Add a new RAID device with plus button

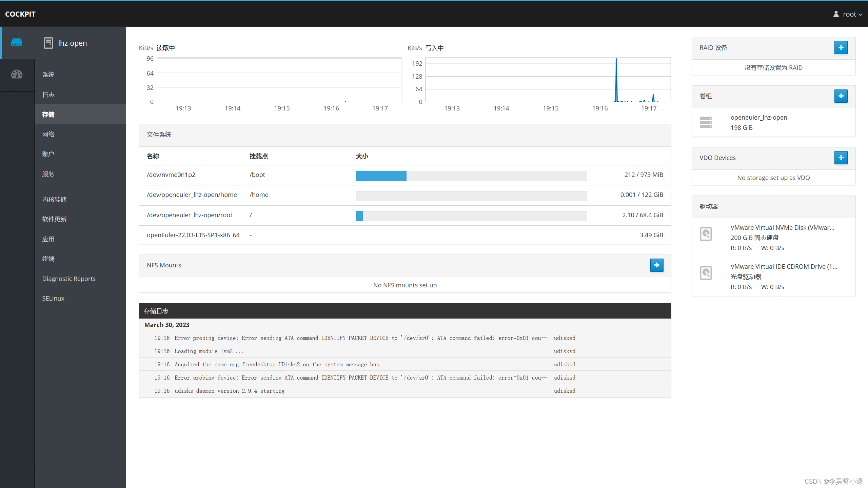pos(841,48)
